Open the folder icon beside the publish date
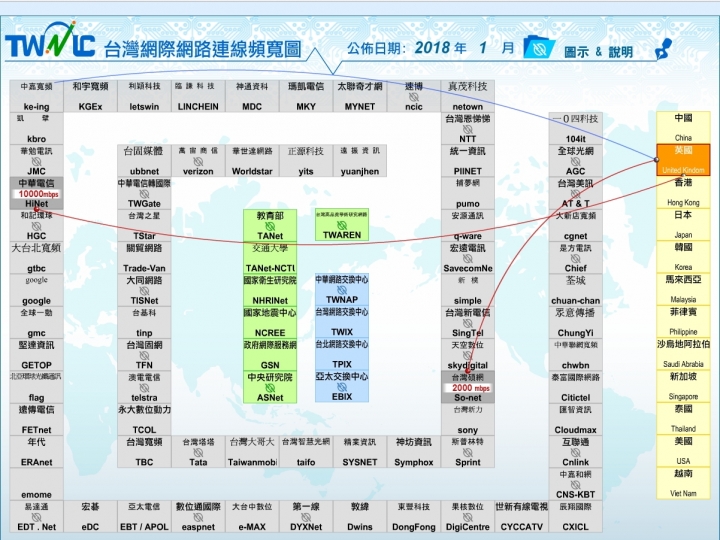 [x=539, y=47]
